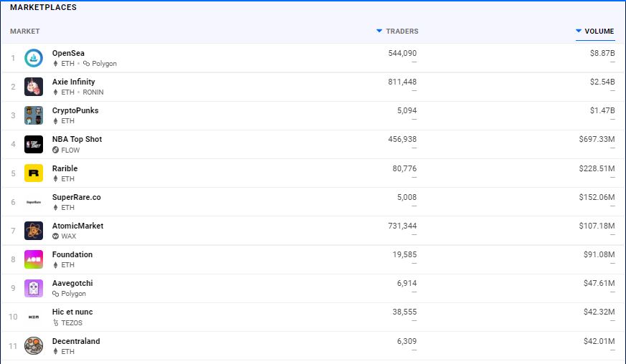Sort by the TRADERS column arrow
This screenshot has width=626, height=364.
click(379, 31)
